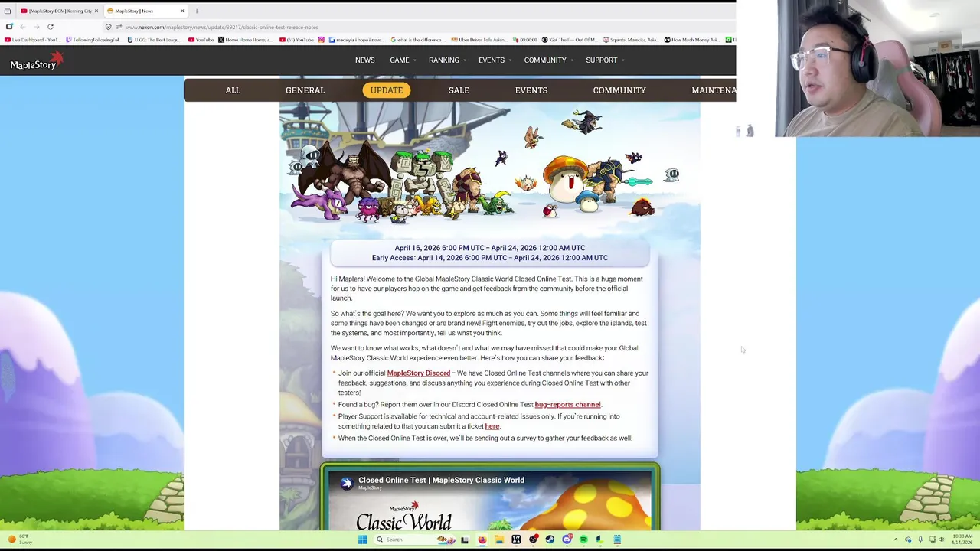Click the browser forward arrow
Screen dimensions: 980x551
click(36, 27)
